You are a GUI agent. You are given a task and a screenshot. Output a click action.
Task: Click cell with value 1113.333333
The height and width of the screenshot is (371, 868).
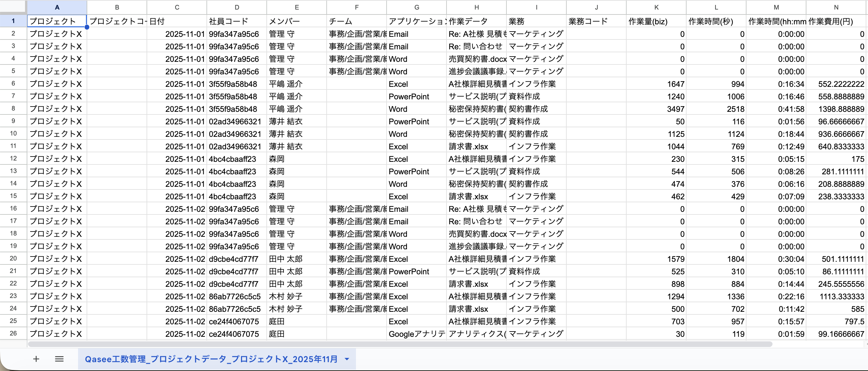pyautogui.click(x=836, y=296)
